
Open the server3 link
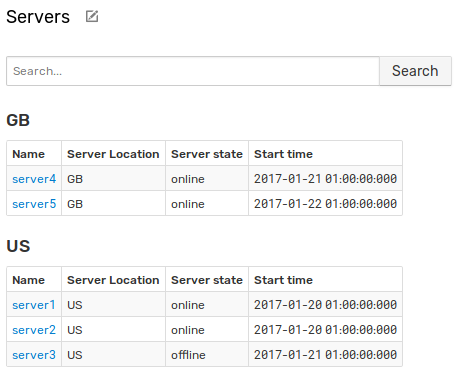[34, 355]
